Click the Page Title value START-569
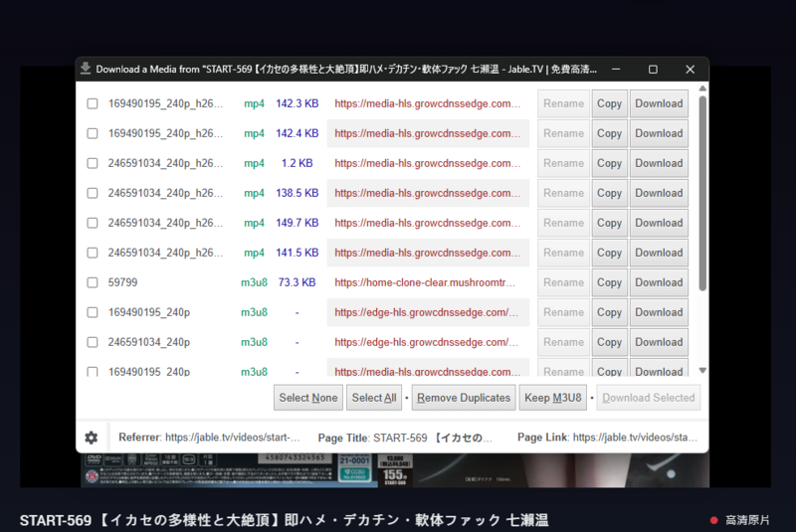796x532 pixels. point(433,438)
